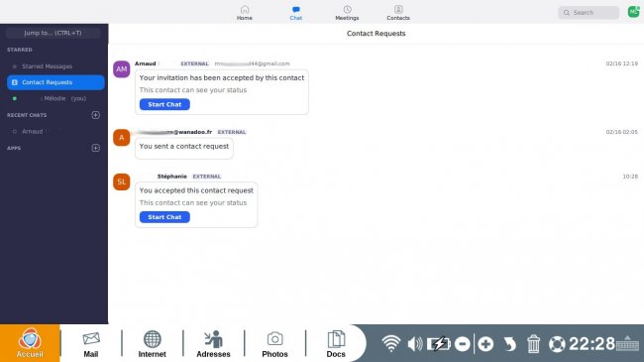
Task: Switch to the Meetings tab
Action: pos(347,12)
